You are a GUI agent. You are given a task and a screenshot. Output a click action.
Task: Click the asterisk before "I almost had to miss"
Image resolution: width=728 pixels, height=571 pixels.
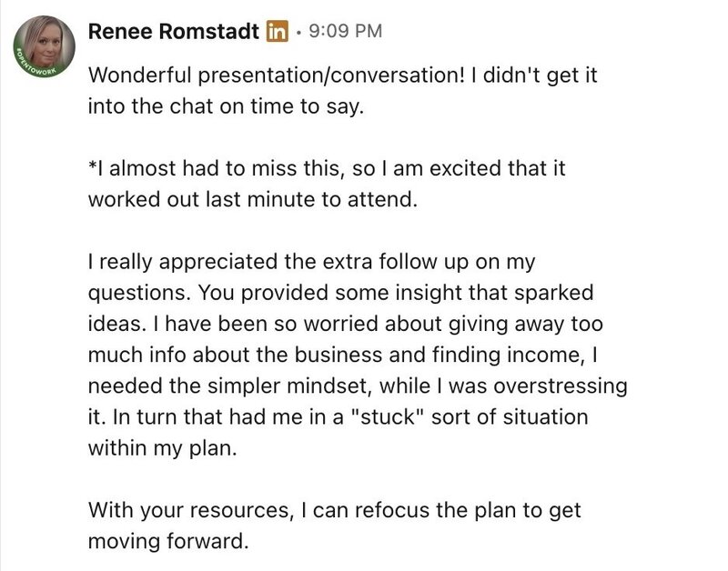(x=92, y=165)
